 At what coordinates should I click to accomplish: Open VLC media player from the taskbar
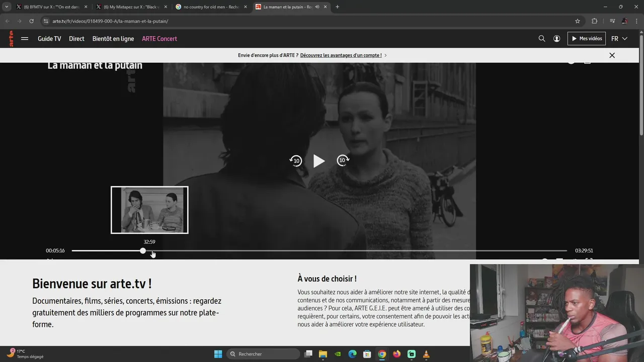[x=426, y=354]
